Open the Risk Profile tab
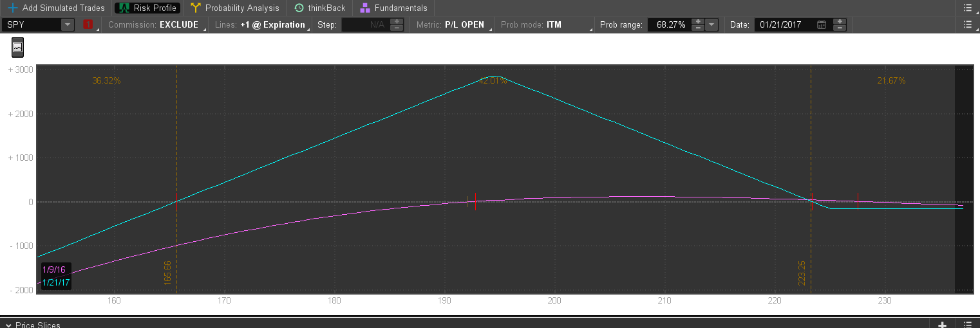980x328 pixels. click(x=147, y=8)
